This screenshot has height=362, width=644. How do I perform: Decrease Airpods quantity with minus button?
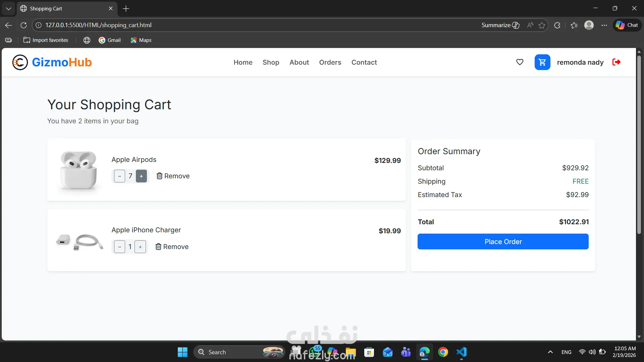click(119, 176)
